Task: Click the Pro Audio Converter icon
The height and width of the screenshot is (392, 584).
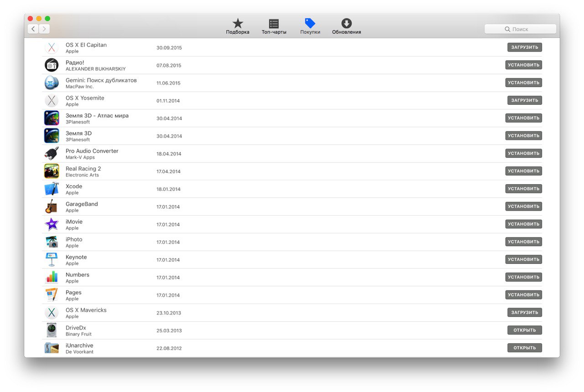Action: pyautogui.click(x=52, y=154)
